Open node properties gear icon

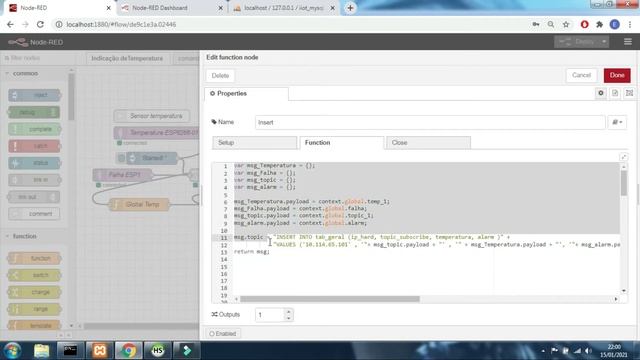point(601,93)
